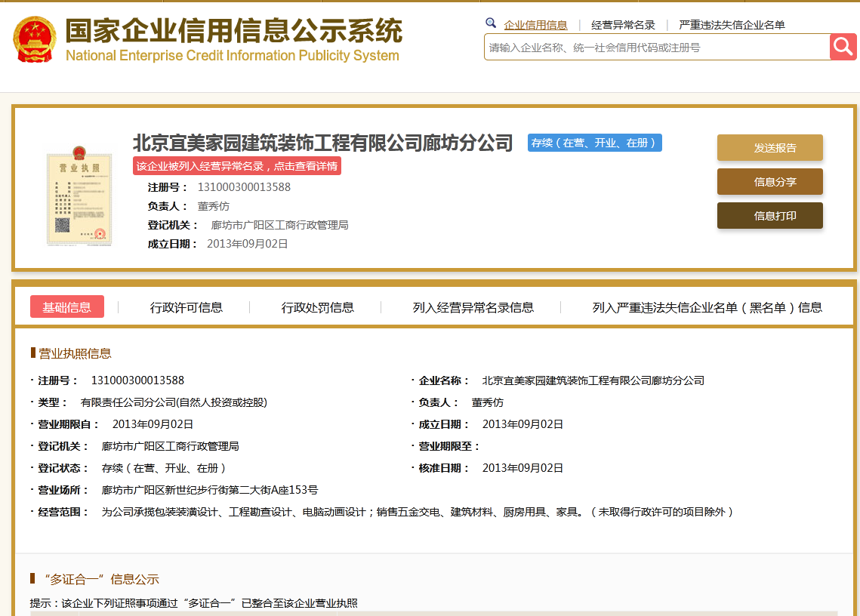Click the 经营范围 description text
This screenshot has height=616, width=860.
(418, 512)
